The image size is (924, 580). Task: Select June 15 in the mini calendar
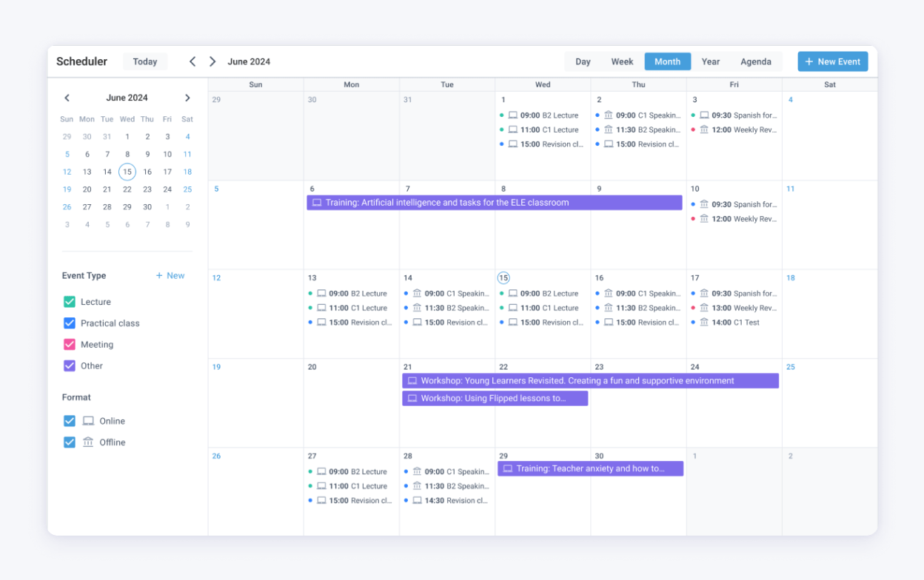[x=127, y=171]
